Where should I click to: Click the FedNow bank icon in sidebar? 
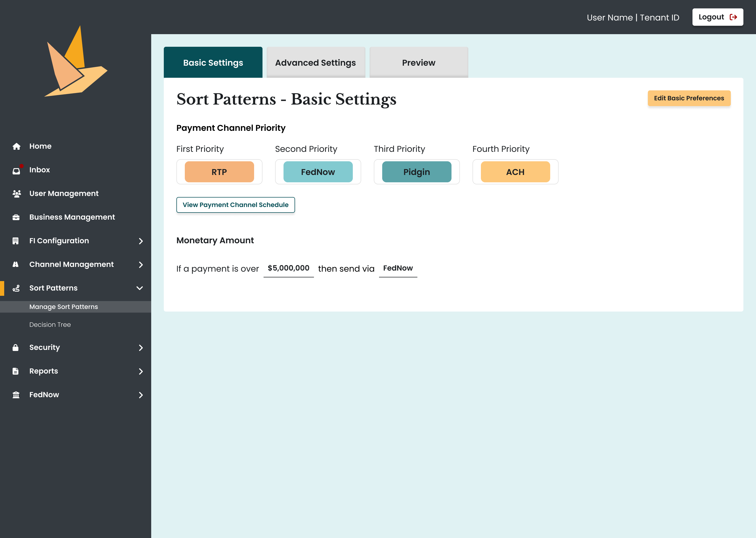point(16,395)
